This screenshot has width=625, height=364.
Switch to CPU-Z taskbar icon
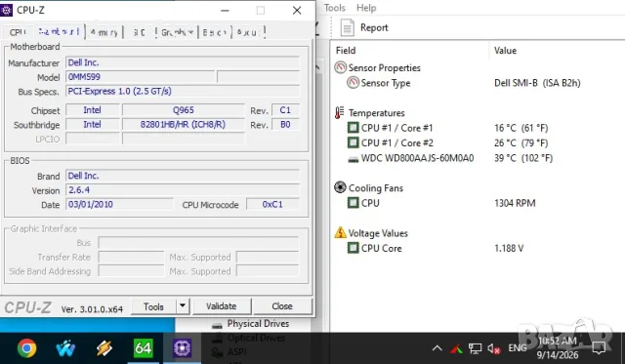point(182,348)
